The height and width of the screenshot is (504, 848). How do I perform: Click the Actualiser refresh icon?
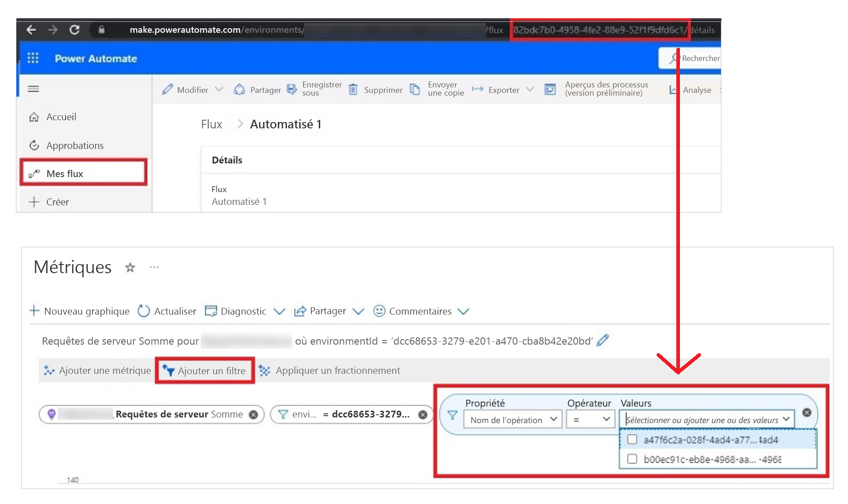(144, 311)
